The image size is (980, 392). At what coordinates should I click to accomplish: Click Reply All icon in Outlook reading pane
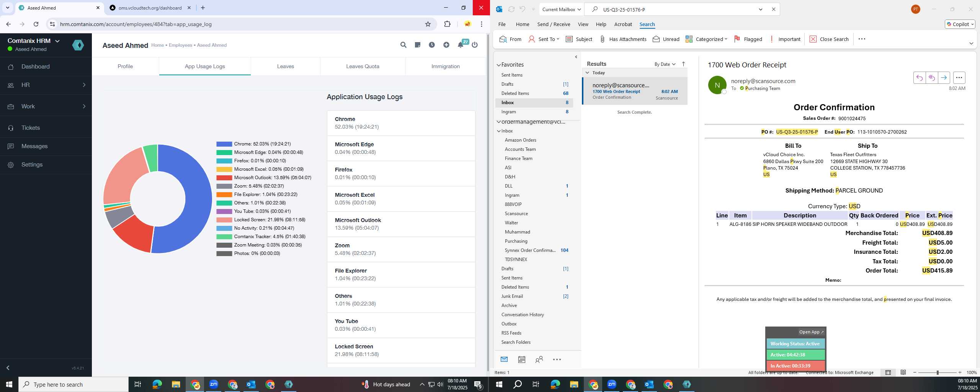click(x=932, y=78)
